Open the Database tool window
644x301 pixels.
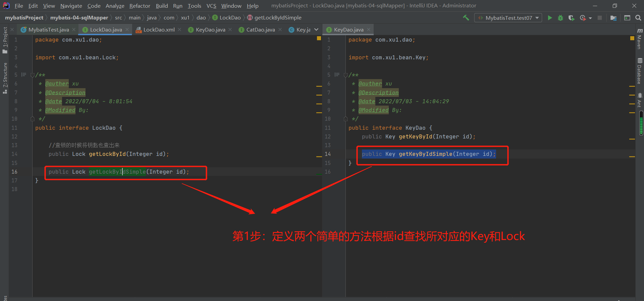(640, 71)
